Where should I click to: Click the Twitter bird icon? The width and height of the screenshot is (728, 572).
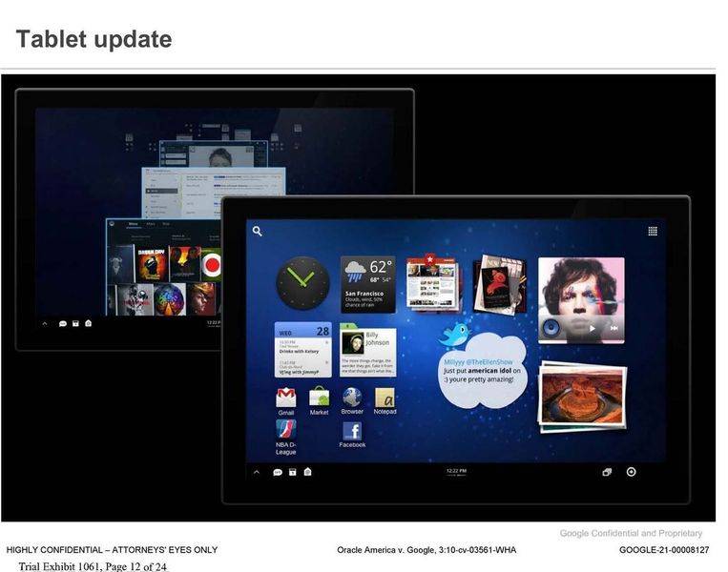[x=455, y=335]
